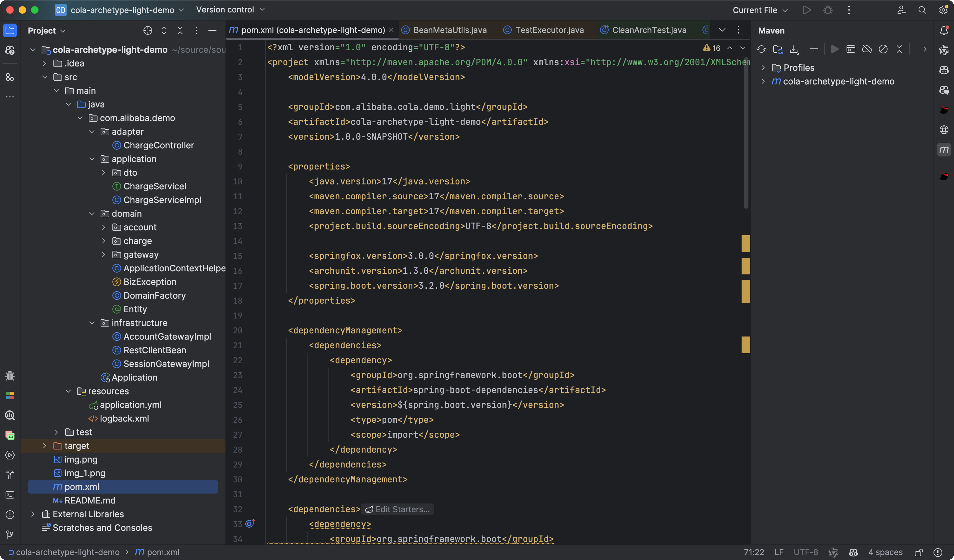
Task: Click the Maven download sources icon
Action: [794, 49]
